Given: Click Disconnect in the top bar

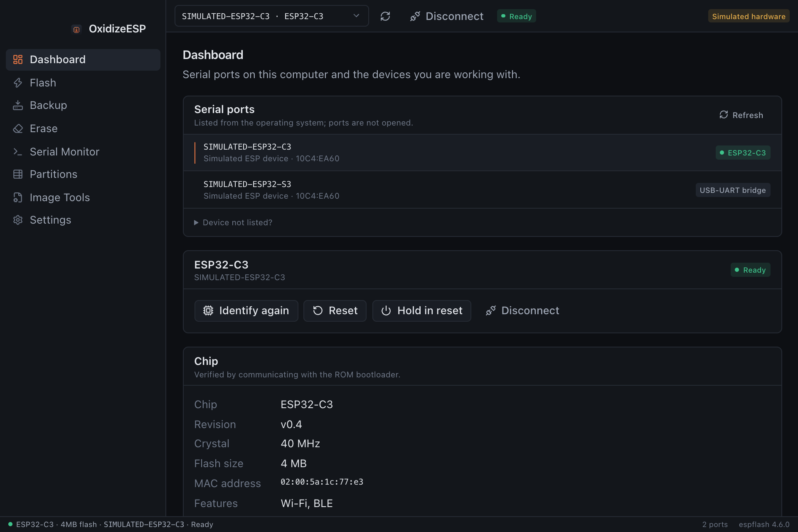Looking at the screenshot, I should (446, 16).
